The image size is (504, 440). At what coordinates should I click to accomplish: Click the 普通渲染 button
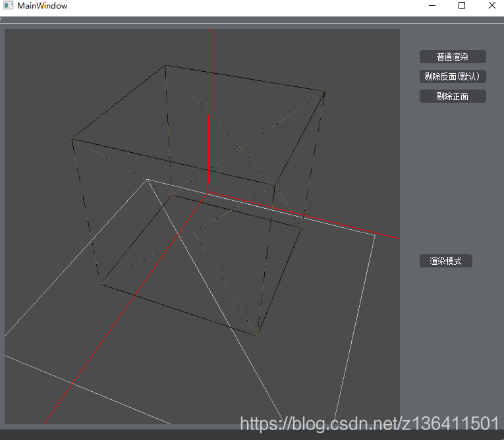coord(453,57)
